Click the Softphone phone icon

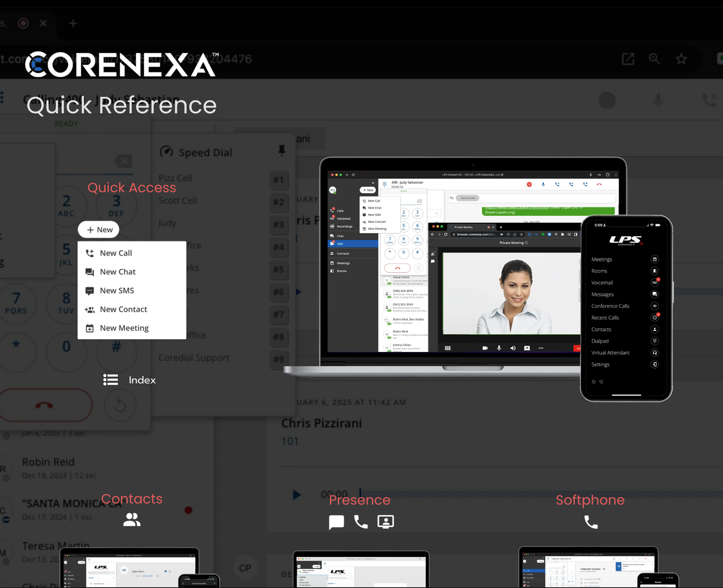591,522
